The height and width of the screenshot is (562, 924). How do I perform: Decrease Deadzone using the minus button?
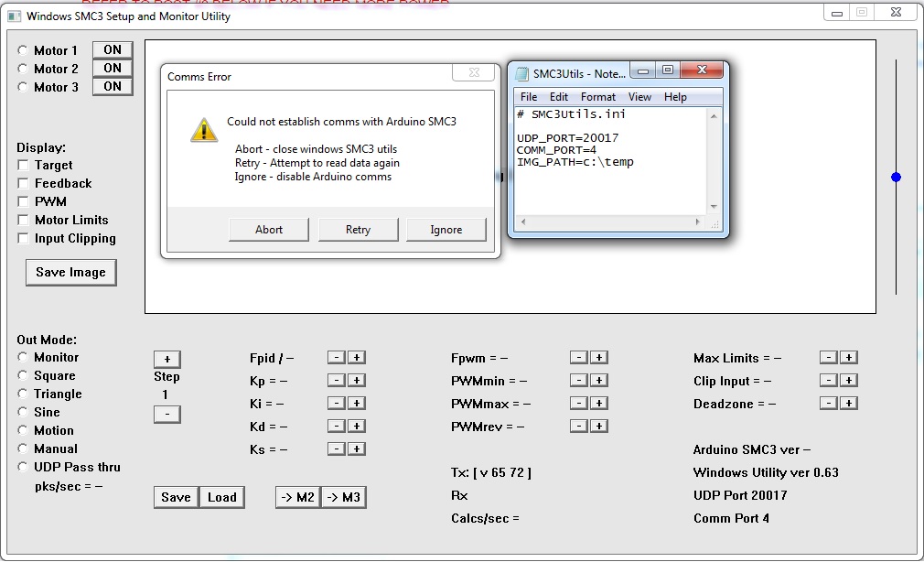(x=828, y=403)
